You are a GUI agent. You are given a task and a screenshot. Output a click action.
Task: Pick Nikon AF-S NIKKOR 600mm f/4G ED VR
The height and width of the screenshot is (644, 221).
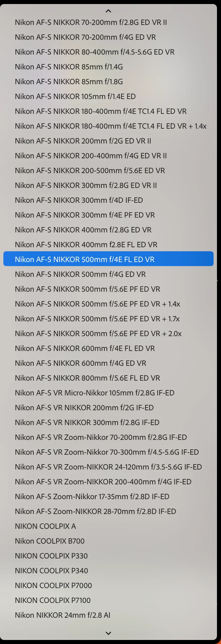tap(108, 363)
